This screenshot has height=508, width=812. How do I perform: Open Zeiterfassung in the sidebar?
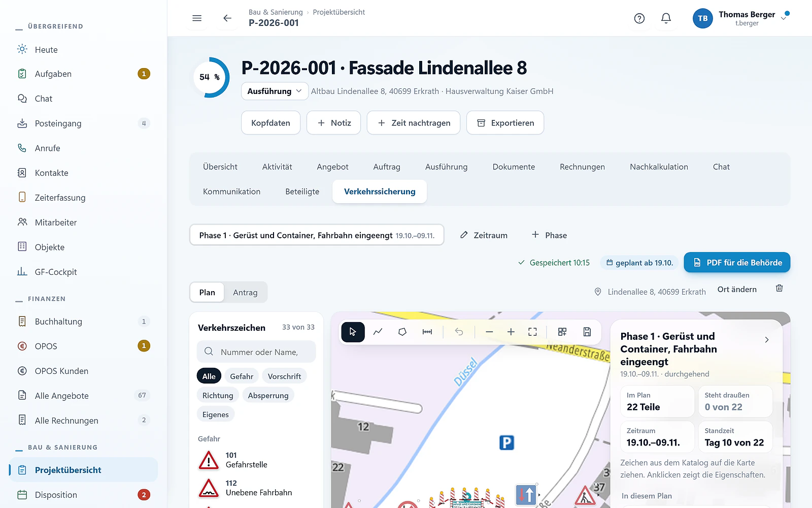click(x=83, y=198)
